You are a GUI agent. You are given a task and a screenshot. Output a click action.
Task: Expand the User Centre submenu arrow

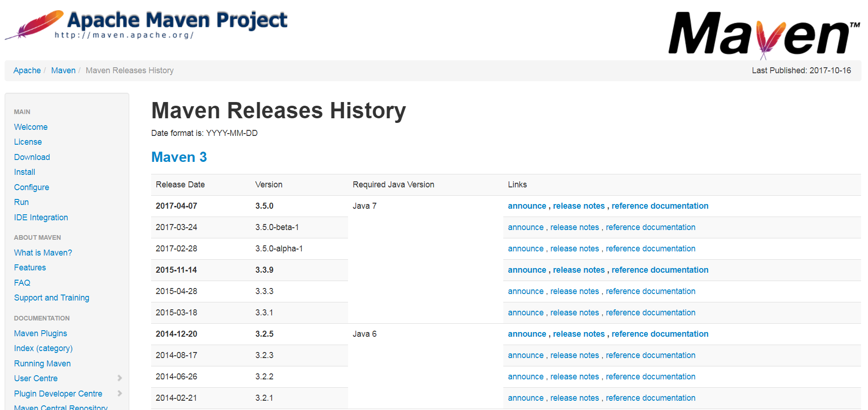point(120,378)
